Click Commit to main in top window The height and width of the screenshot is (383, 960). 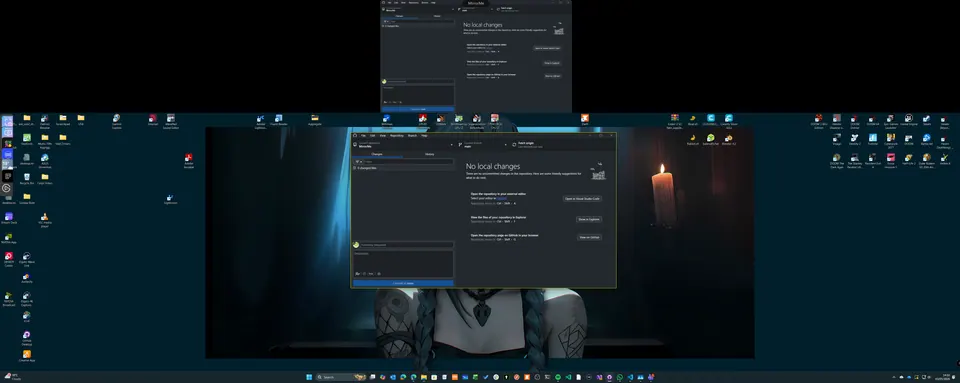418,109
